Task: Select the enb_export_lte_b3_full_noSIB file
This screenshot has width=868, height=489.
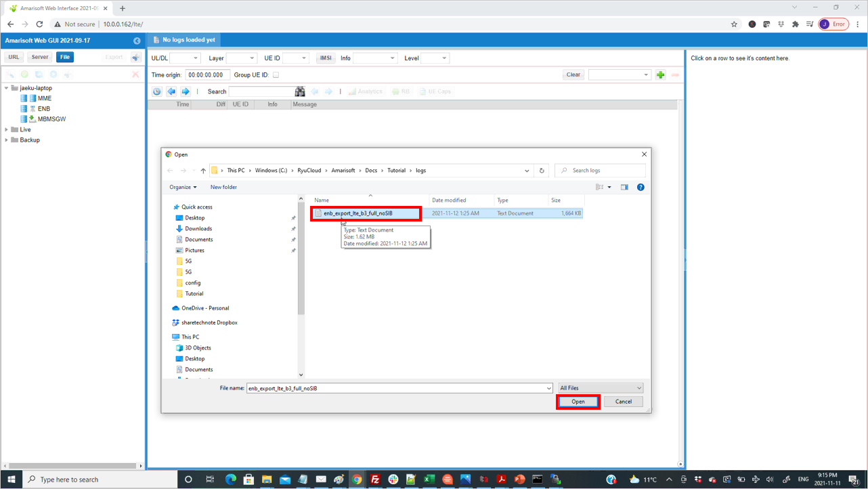Action: 366,213
